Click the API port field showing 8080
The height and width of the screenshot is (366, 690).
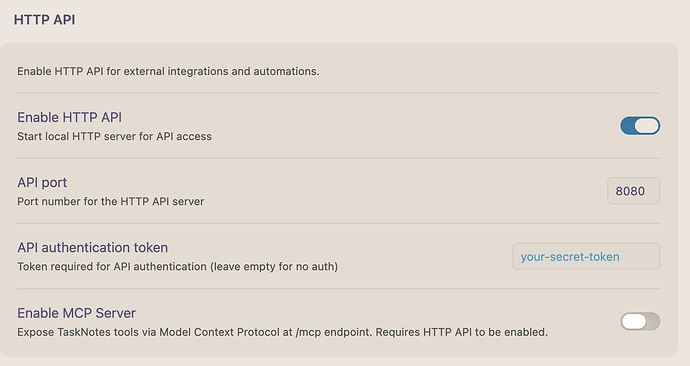coord(633,191)
